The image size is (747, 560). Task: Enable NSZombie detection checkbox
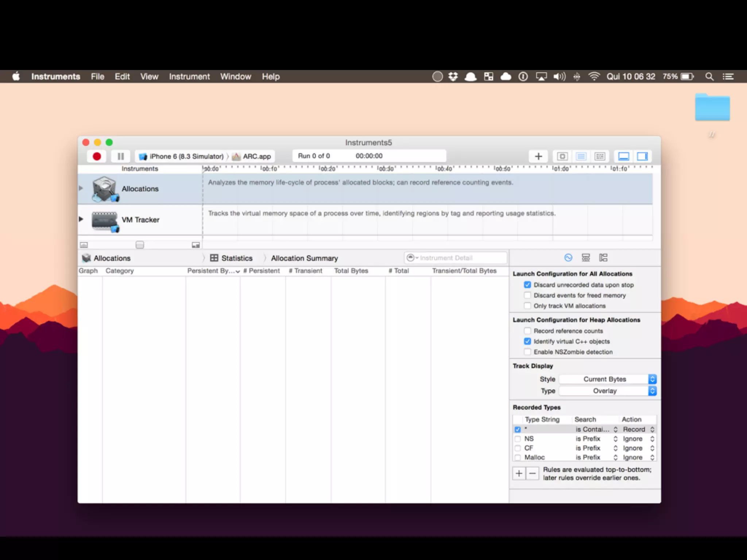click(527, 352)
